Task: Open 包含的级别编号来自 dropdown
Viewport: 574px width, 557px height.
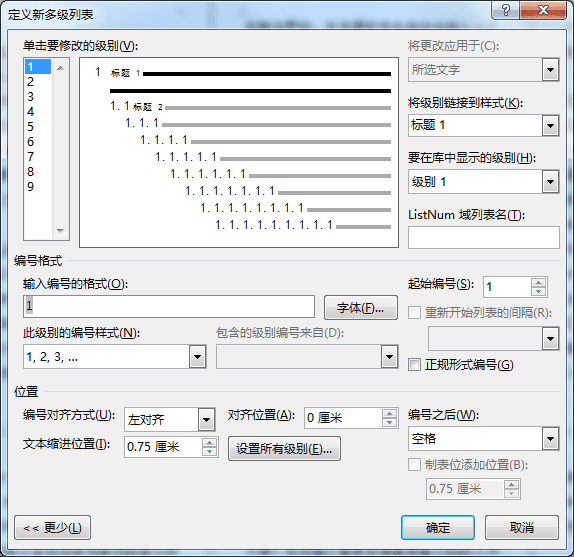Action: coord(389,356)
